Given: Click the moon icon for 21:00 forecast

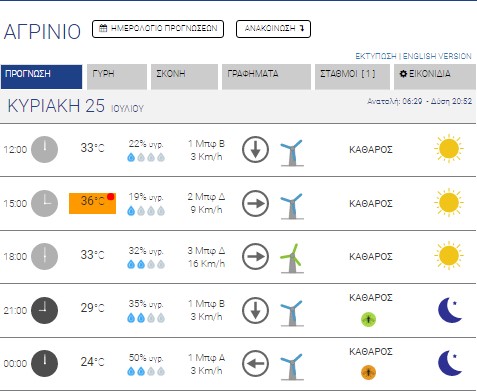Looking at the screenshot, I should click(450, 310).
